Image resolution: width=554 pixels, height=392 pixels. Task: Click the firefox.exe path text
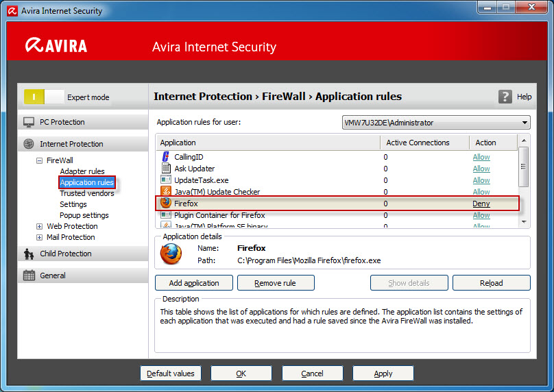tap(309, 260)
